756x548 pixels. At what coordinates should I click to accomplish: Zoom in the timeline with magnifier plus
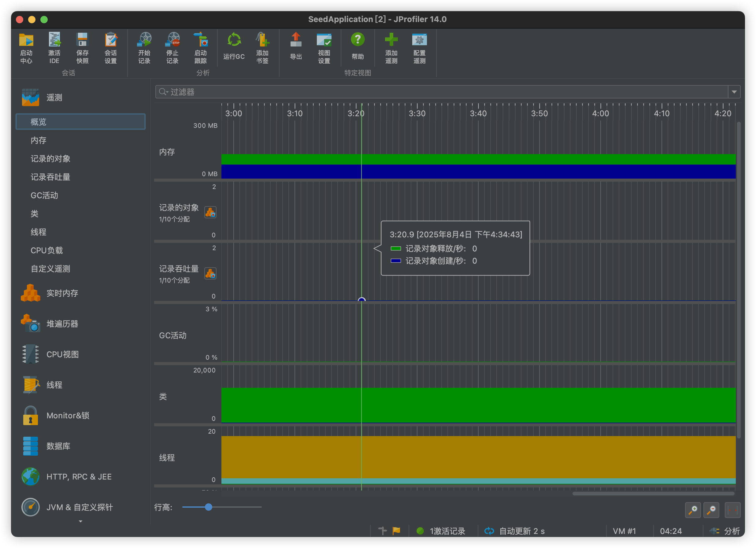click(693, 510)
